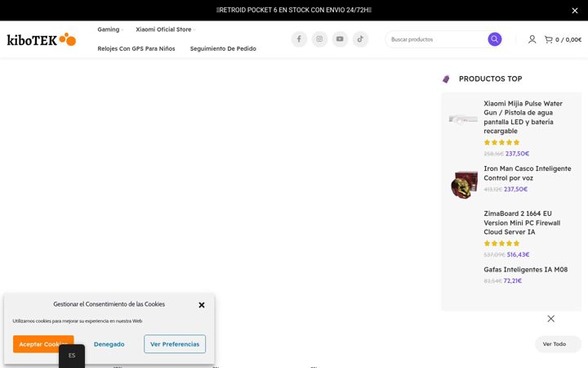The height and width of the screenshot is (368, 588).
Task: Click the water gun product thumbnail
Action: (463, 119)
